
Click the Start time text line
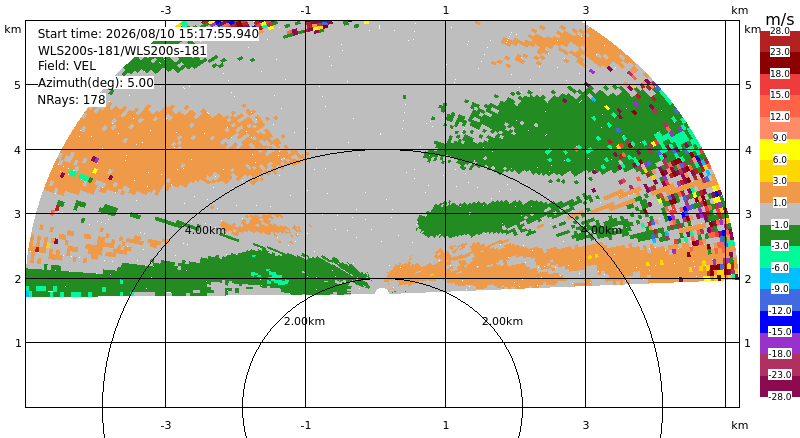point(148,34)
